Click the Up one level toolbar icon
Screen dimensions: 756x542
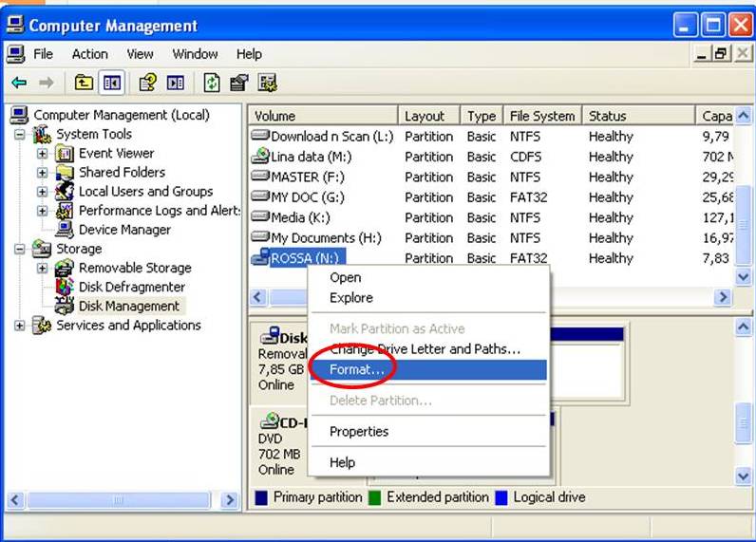coord(84,84)
